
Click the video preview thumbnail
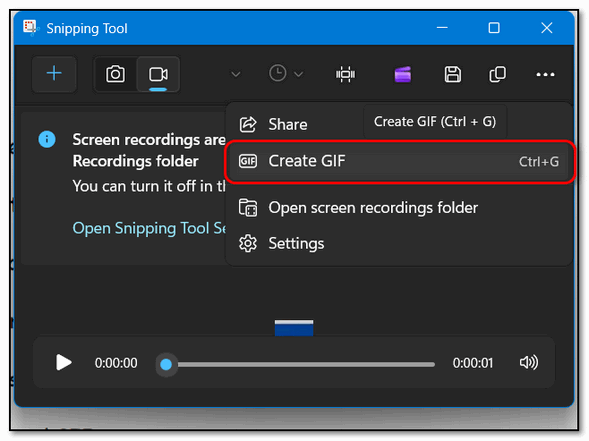(x=294, y=328)
